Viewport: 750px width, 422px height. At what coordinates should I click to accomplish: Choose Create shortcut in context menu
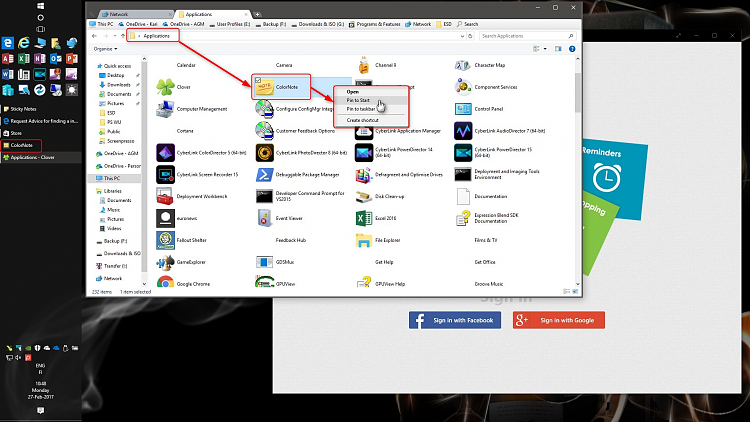pos(371,120)
